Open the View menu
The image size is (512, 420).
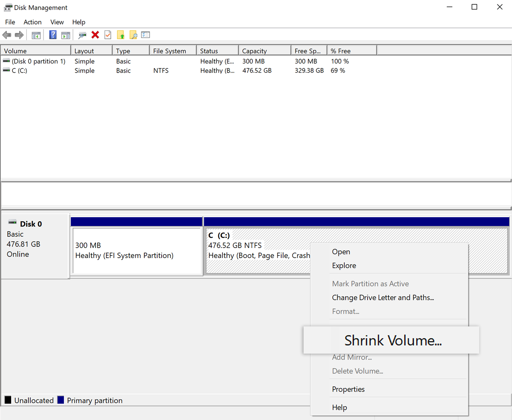pyautogui.click(x=57, y=22)
